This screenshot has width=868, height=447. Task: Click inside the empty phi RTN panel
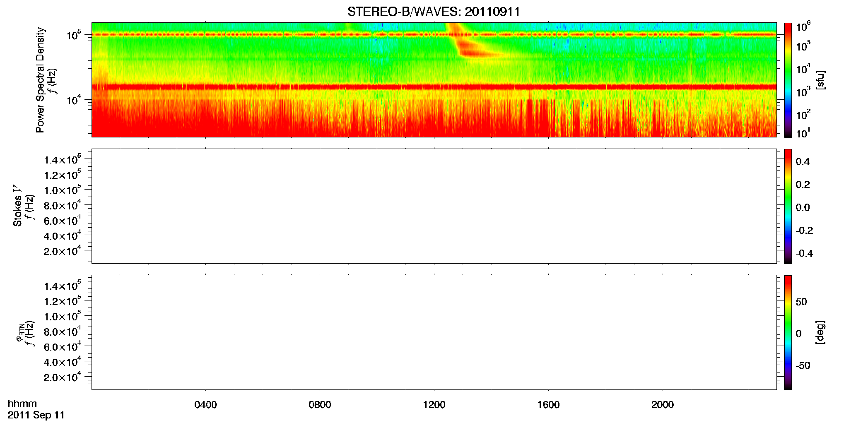tap(434, 332)
